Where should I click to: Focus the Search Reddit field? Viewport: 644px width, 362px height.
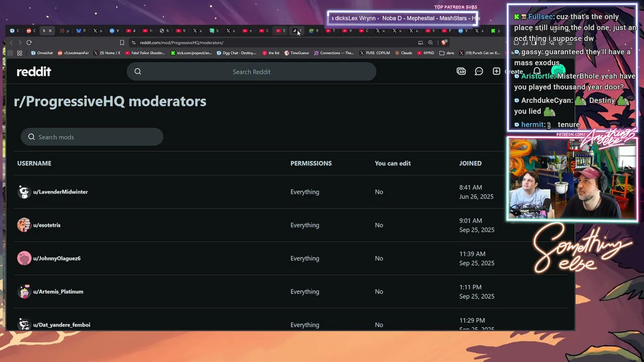click(252, 71)
